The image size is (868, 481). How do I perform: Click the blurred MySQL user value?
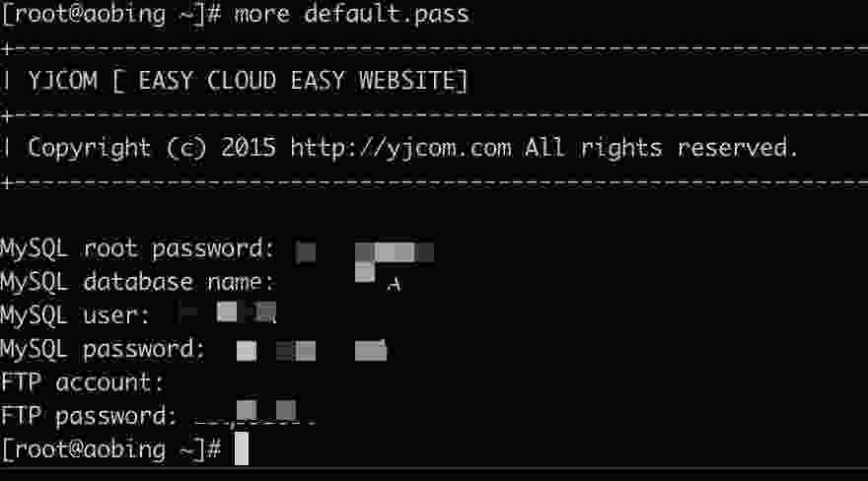click(x=227, y=312)
